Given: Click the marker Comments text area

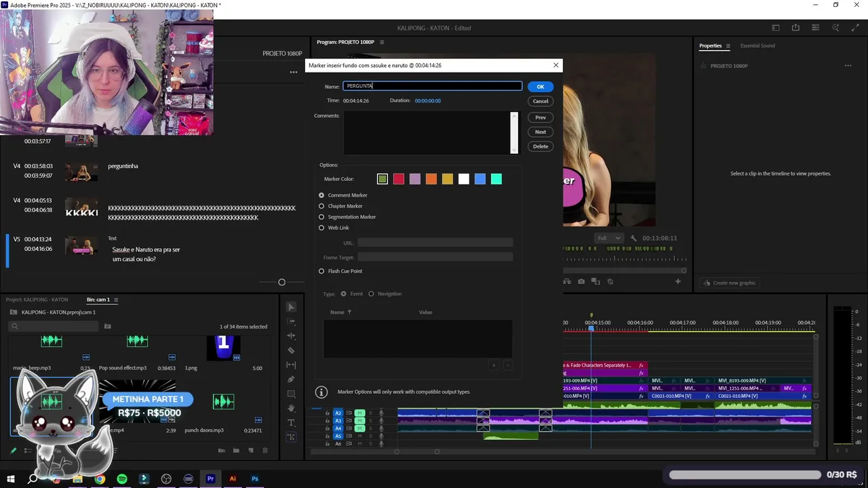Looking at the screenshot, I should (x=427, y=133).
